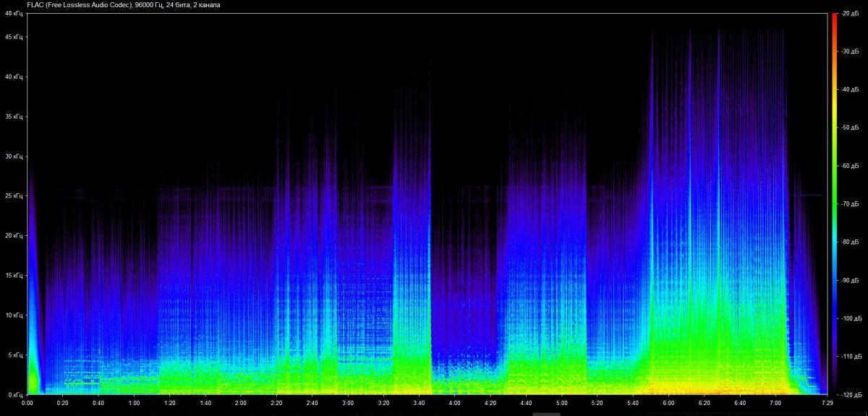The width and height of the screenshot is (868, 416).
Task: Select the 1:00 time axis label
Action: [x=135, y=403]
